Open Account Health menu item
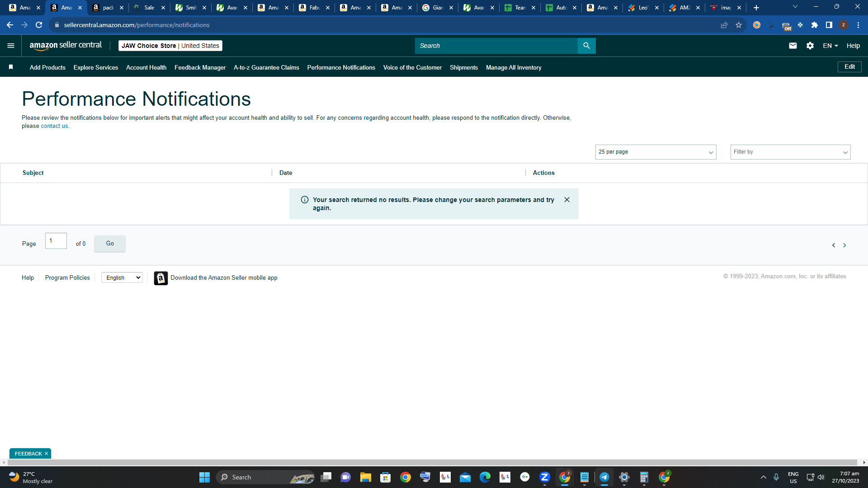Screen dimensions: 868x488 tap(146, 67)
